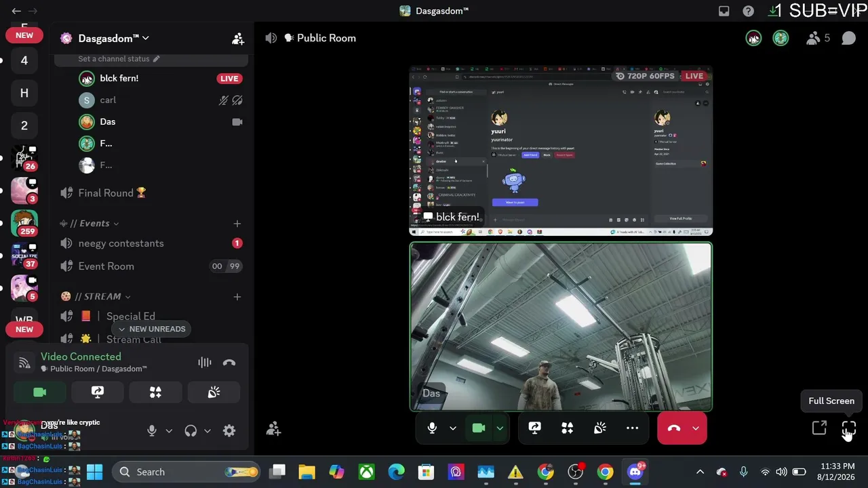Share your screen from the left panel
This screenshot has width=868, height=488.
click(98, 392)
